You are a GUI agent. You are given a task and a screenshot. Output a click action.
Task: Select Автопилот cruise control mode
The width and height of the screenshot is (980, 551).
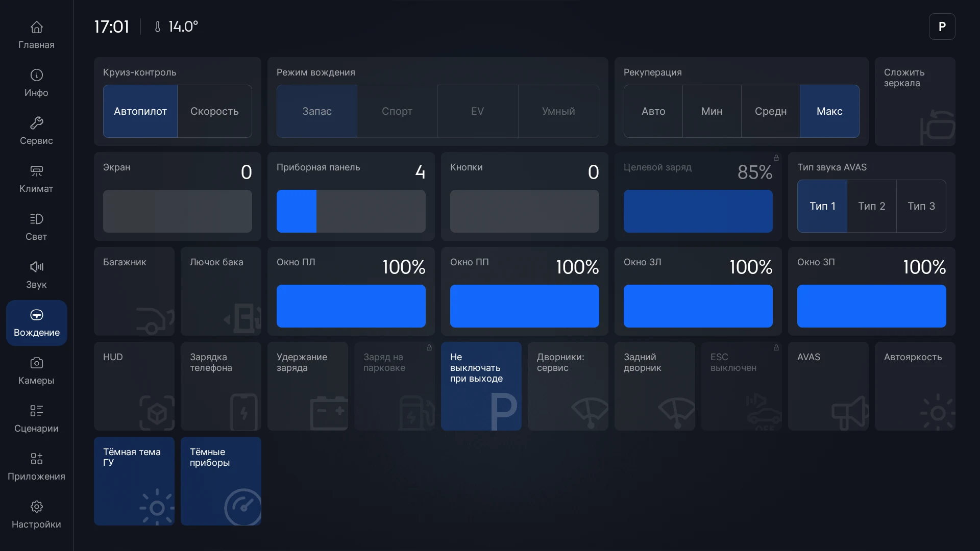pyautogui.click(x=140, y=111)
